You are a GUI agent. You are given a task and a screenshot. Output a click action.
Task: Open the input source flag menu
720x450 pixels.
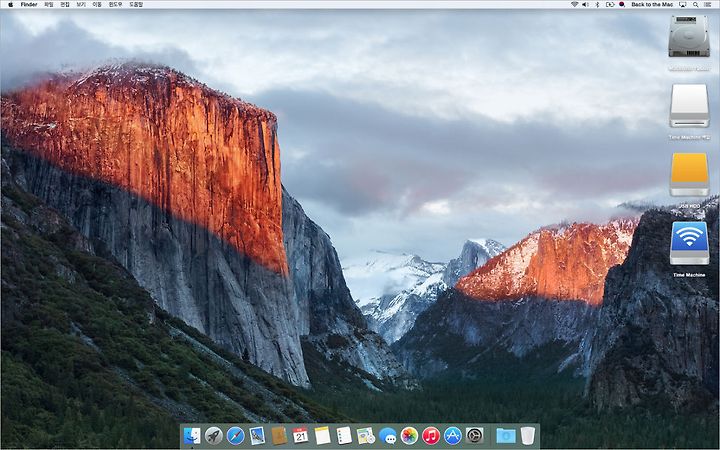click(x=622, y=4)
